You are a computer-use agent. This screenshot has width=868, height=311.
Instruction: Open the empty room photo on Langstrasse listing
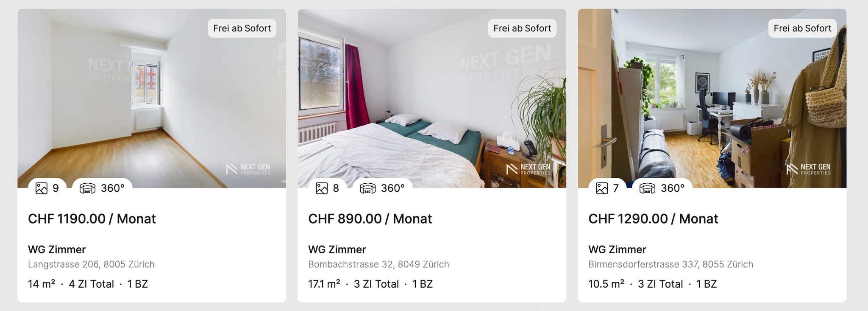[152, 98]
